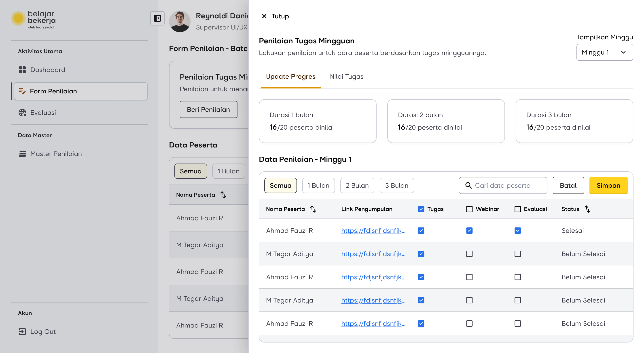Check the Evaluasi header checkbox

pos(517,209)
